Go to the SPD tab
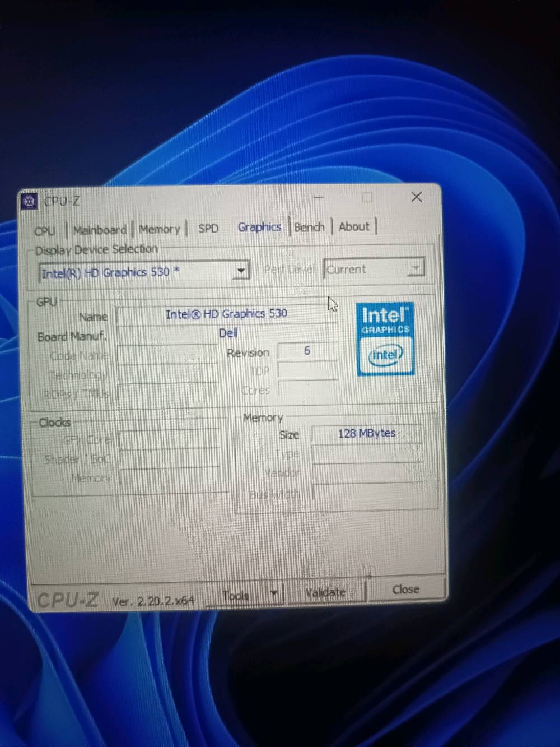560x747 pixels. point(208,229)
